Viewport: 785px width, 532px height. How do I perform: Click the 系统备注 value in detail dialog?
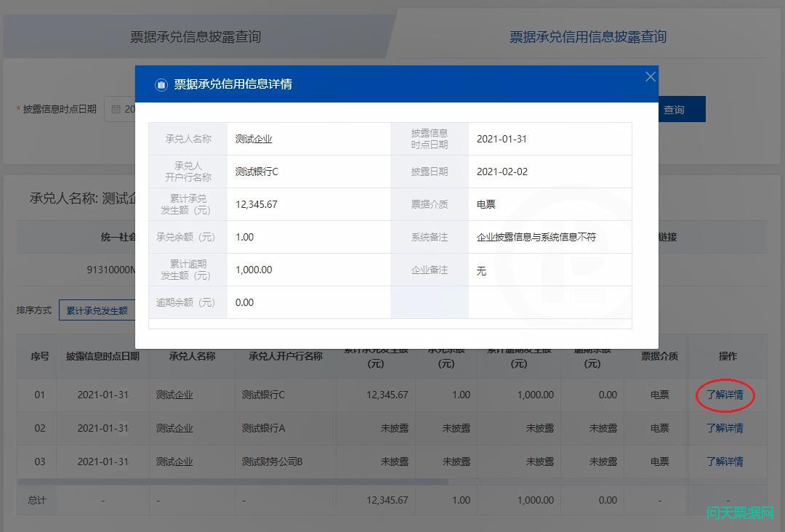(539, 236)
